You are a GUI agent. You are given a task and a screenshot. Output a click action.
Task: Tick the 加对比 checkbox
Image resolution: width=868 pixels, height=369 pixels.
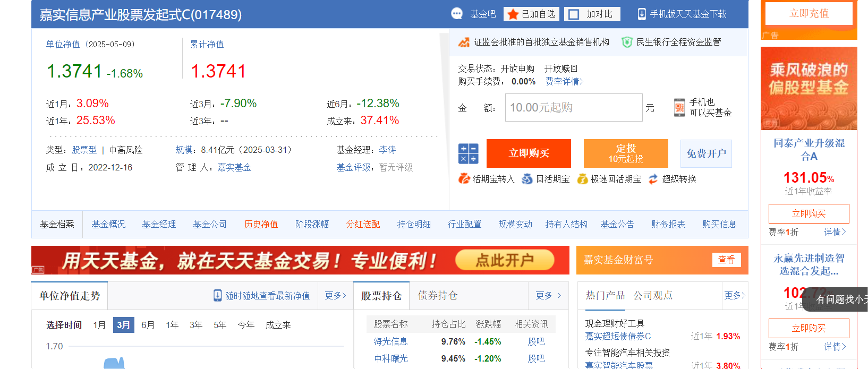point(574,14)
